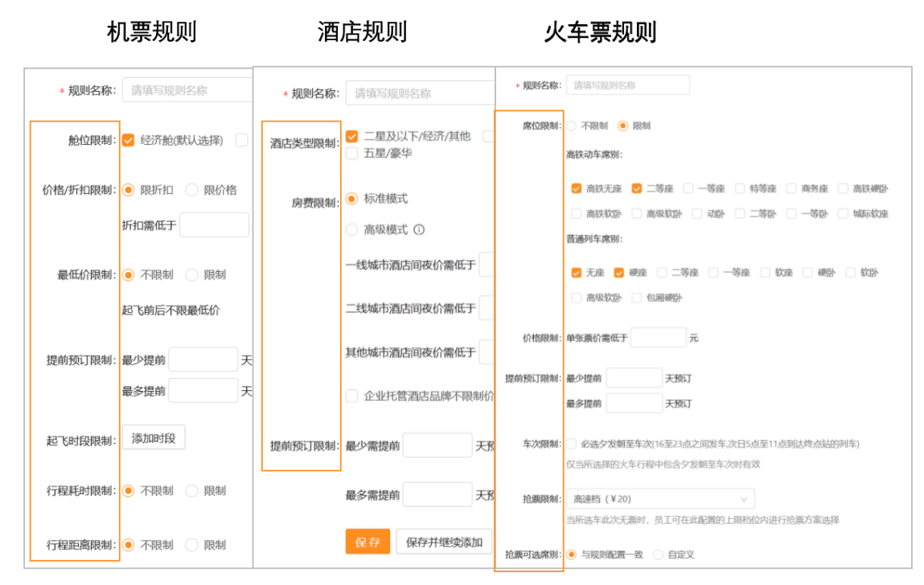Check the 商务座 checkbox
The width and height of the screenshot is (924, 585).
point(791,189)
